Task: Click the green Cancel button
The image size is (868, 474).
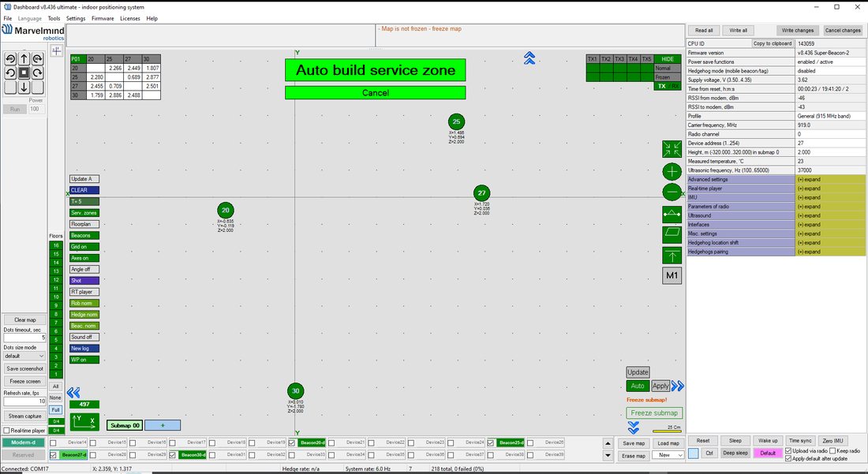Action: pyautogui.click(x=376, y=93)
